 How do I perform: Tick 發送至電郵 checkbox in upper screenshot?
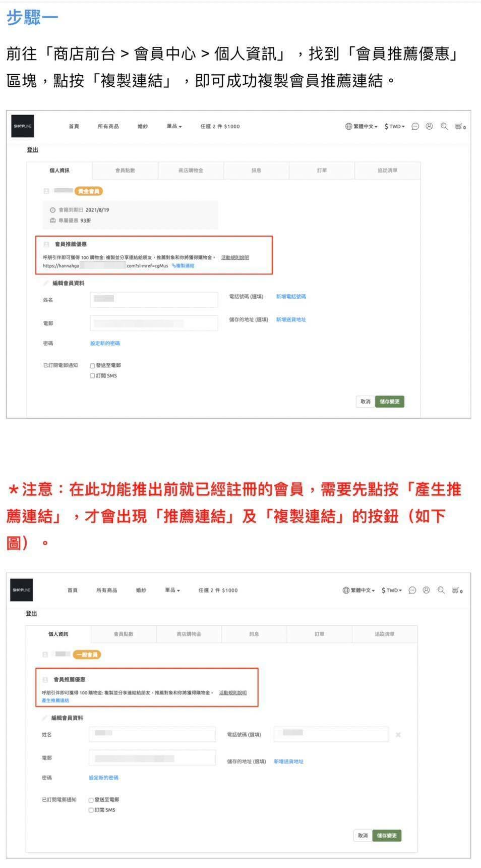(92, 366)
